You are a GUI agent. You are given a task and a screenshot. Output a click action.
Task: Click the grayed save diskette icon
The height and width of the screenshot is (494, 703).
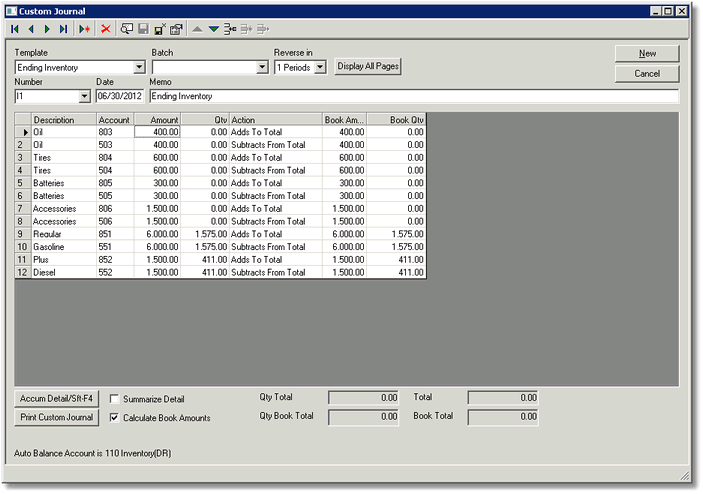point(143,29)
